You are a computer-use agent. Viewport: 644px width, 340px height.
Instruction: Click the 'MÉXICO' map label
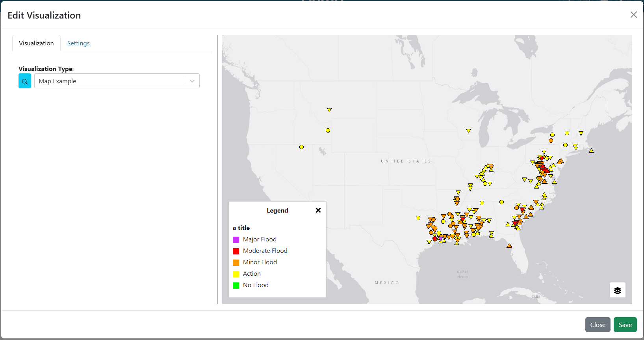[387, 283]
